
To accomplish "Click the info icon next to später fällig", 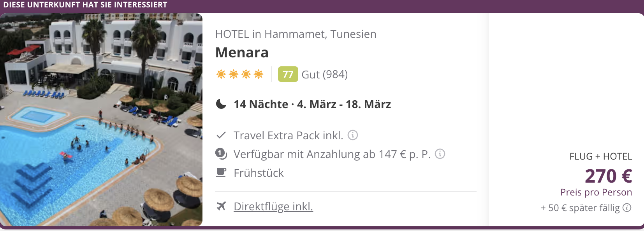I will click(627, 208).
